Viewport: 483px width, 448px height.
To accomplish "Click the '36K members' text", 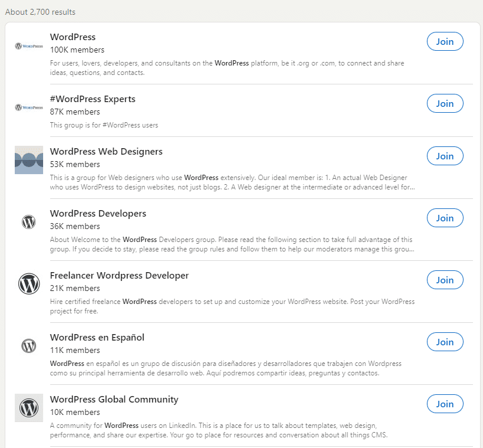I will point(75,226).
